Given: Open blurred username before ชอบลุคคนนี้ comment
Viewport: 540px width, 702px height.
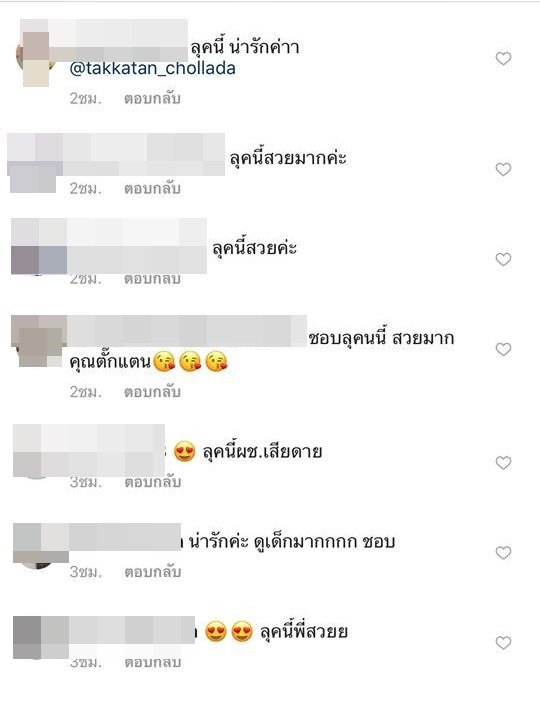Looking at the screenshot, I should tap(187, 330).
